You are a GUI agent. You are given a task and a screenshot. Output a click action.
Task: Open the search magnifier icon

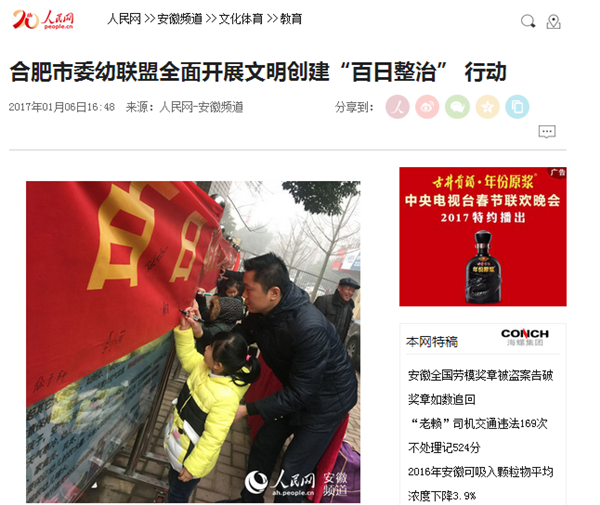(x=528, y=21)
